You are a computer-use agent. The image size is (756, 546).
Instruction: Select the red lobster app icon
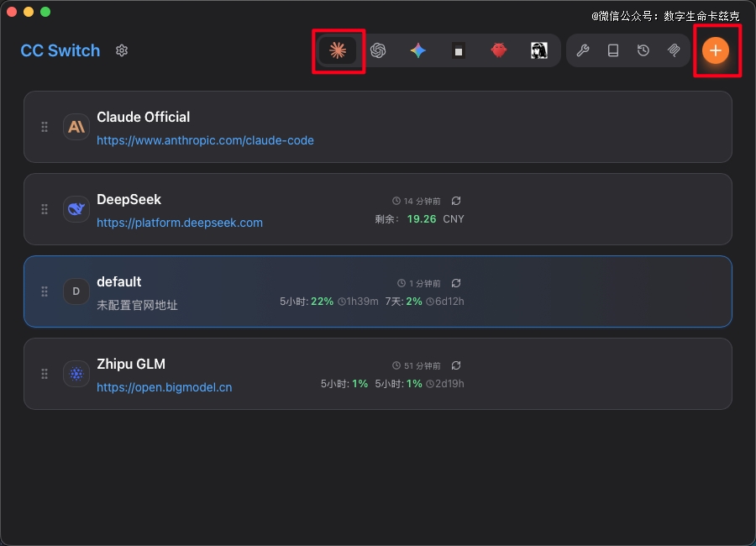pos(499,50)
